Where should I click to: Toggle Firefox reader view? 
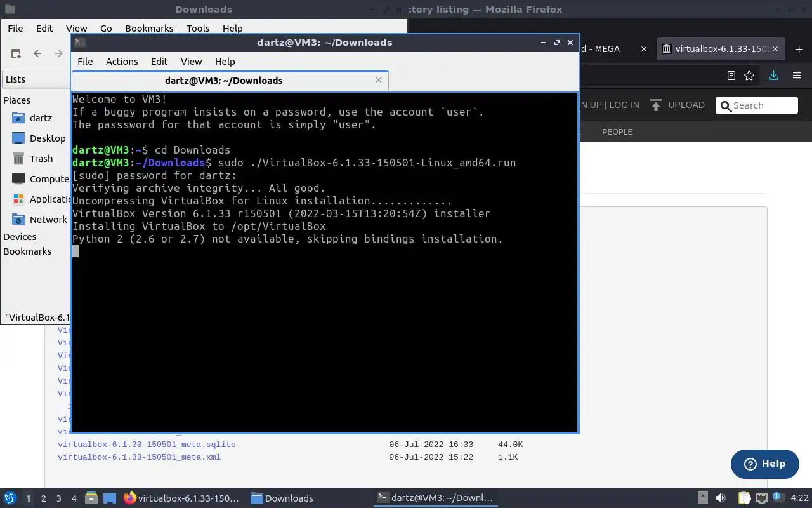[731, 76]
